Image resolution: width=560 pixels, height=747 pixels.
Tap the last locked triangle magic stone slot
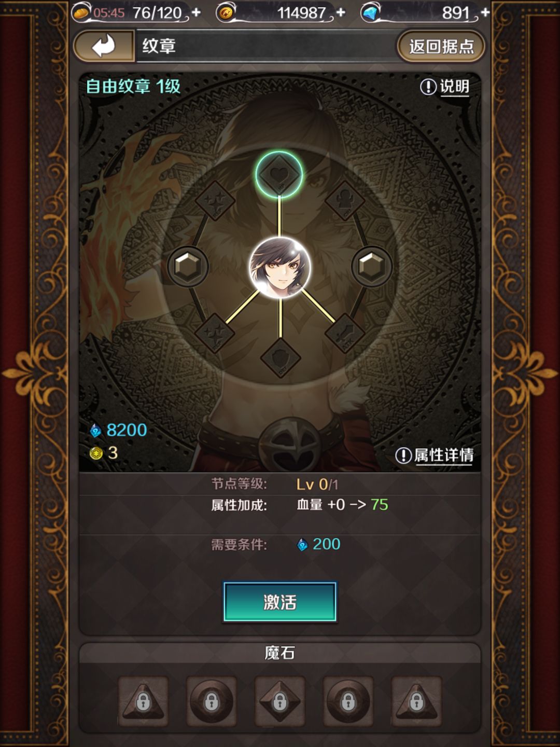[417, 701]
